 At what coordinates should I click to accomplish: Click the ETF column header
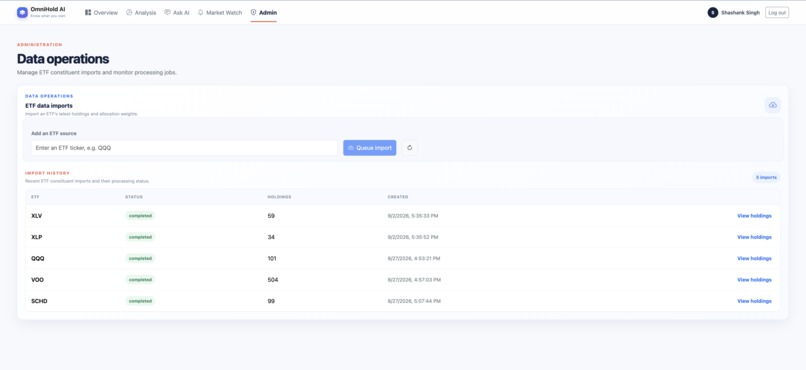(34, 197)
